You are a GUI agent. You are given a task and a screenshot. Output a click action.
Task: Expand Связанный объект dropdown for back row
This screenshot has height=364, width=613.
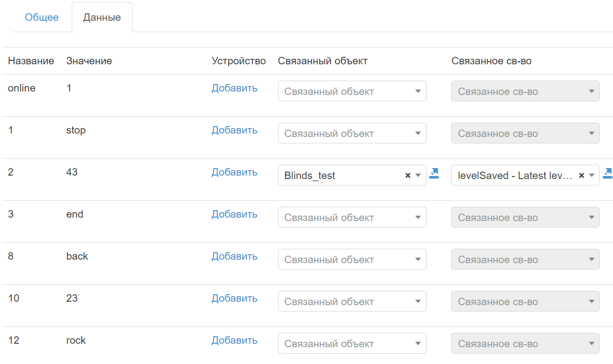tap(352, 260)
